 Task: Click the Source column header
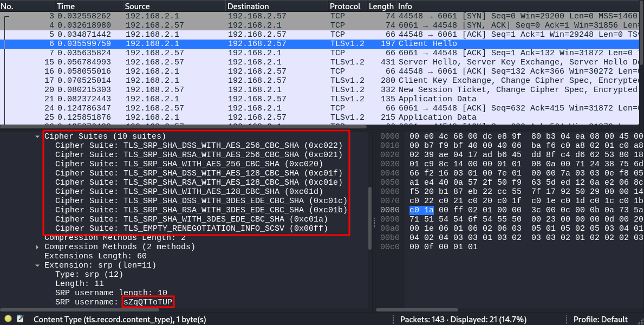135,6
